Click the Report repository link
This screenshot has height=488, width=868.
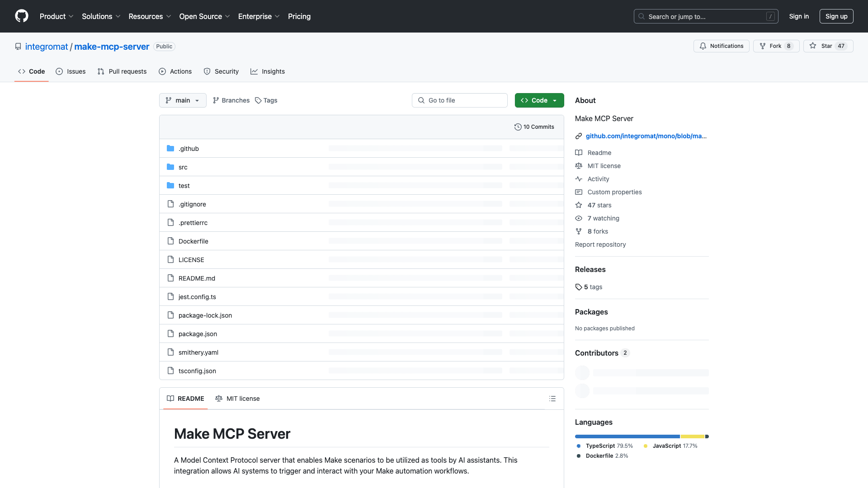pyautogui.click(x=600, y=244)
